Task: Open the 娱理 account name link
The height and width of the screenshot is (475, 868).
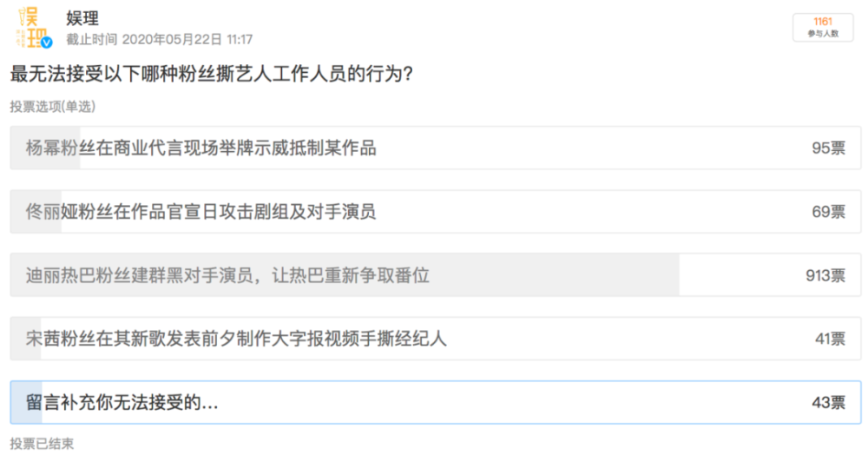Action: coord(82,17)
